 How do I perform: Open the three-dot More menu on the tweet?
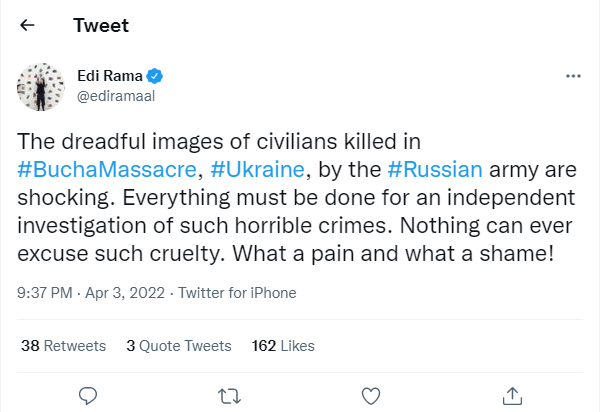tap(573, 76)
